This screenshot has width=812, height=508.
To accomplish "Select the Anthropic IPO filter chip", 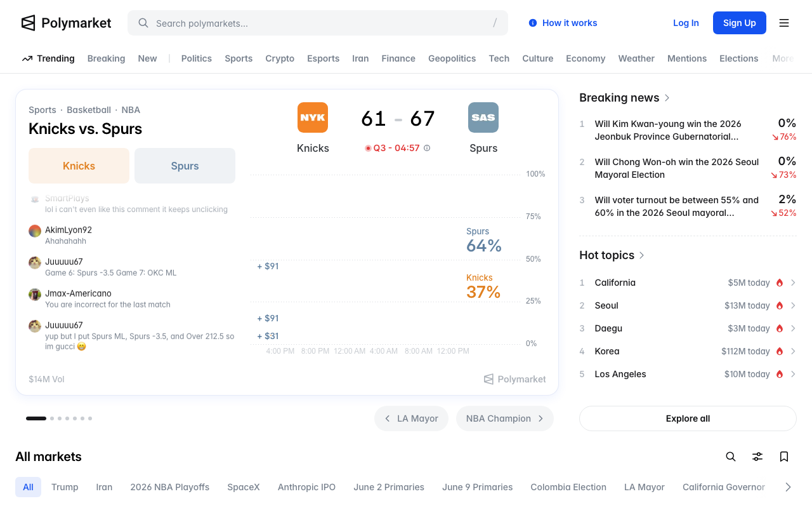I will 306,487.
